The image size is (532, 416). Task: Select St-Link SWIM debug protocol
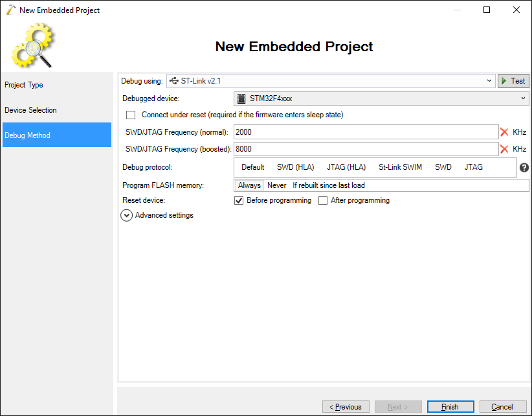pos(400,167)
